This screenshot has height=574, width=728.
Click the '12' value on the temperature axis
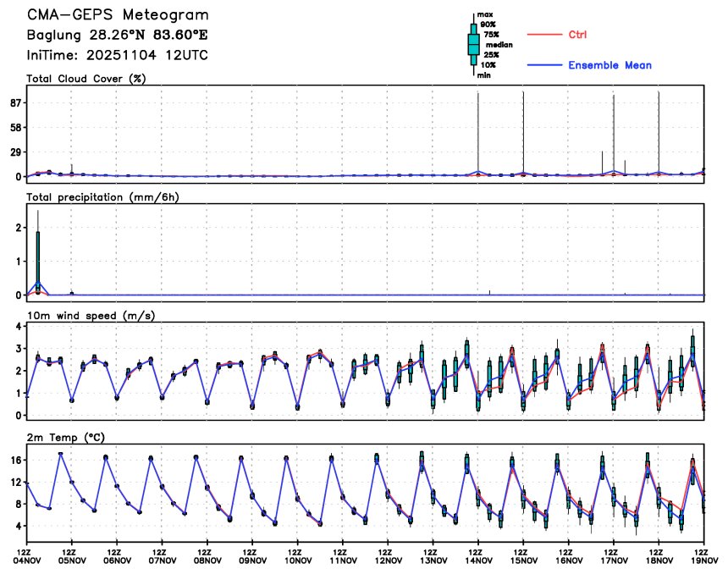17,483
